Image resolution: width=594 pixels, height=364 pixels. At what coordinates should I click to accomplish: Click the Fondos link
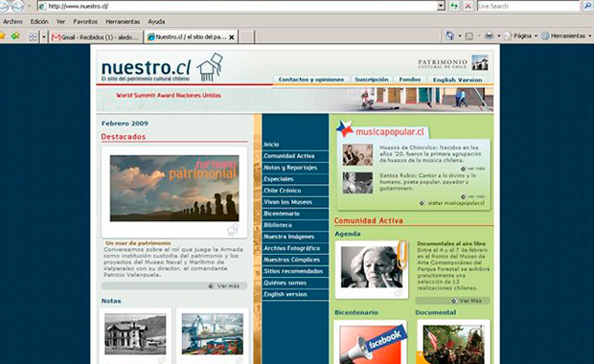point(410,80)
